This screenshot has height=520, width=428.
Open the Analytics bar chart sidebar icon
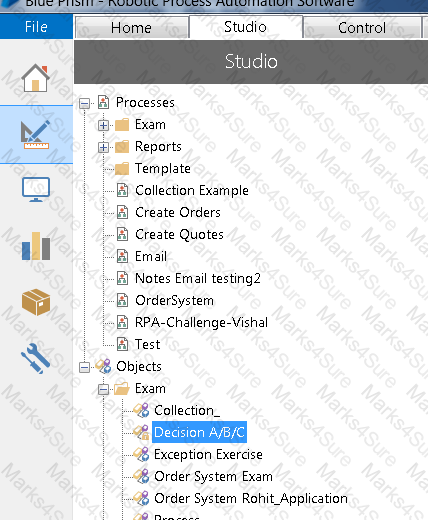[36, 246]
